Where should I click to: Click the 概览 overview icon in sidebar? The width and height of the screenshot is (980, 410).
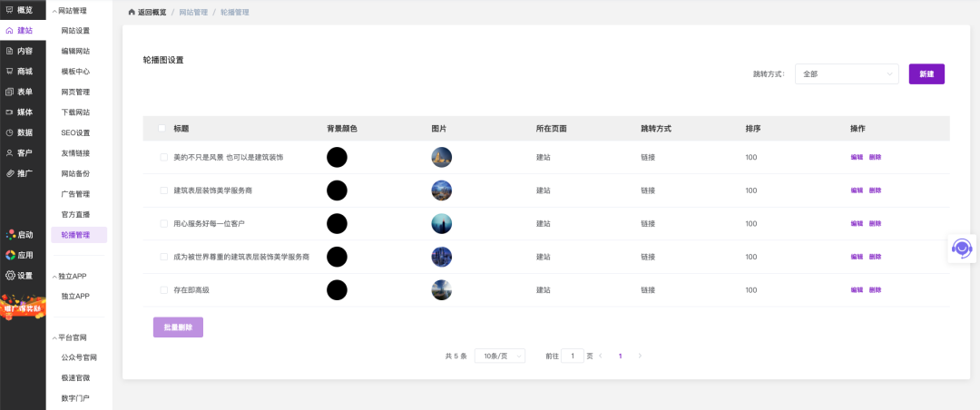coord(9,10)
